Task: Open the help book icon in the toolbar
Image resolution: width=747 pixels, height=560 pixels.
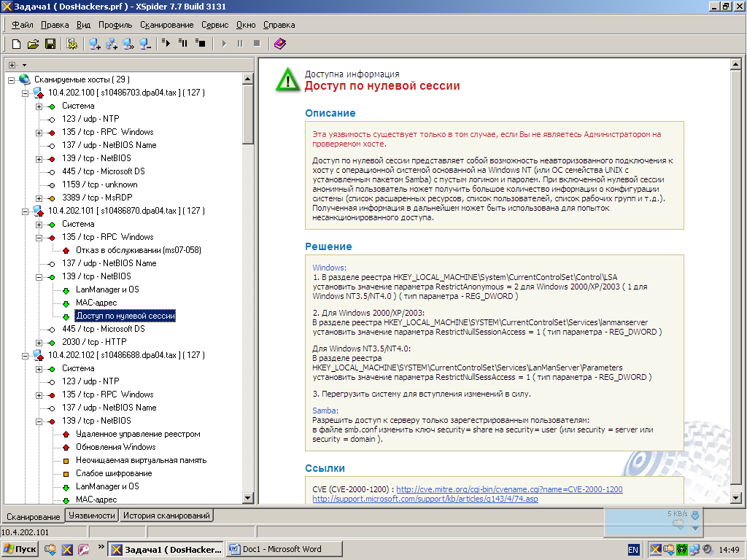Action: (280, 44)
